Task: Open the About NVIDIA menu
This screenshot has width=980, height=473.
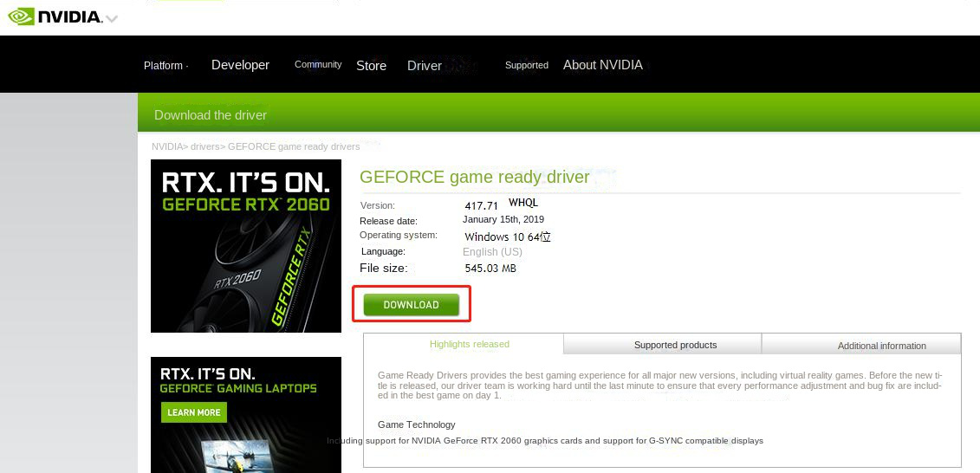Action: tap(602, 65)
